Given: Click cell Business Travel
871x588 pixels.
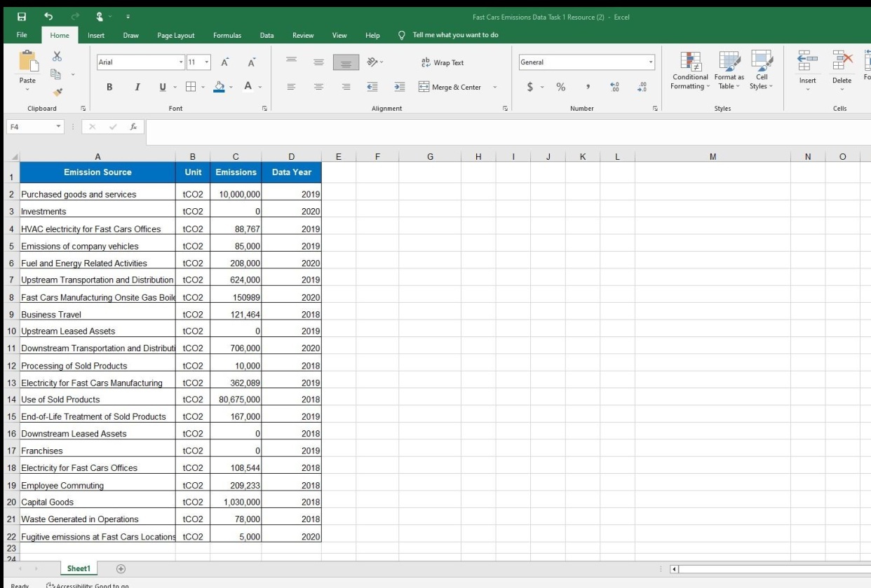Looking at the screenshot, I should click(x=97, y=315).
